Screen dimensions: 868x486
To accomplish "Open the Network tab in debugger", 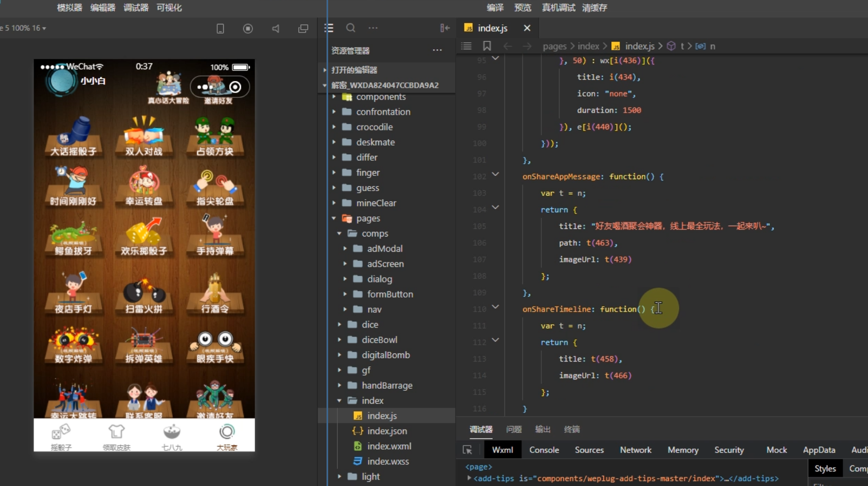I will click(x=635, y=450).
